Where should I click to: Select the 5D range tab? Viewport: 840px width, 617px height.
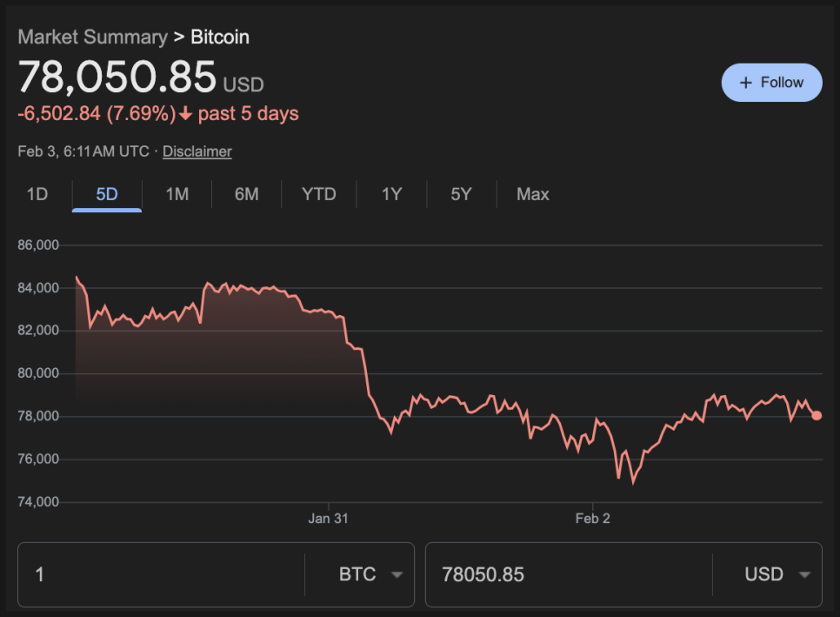[x=107, y=194]
